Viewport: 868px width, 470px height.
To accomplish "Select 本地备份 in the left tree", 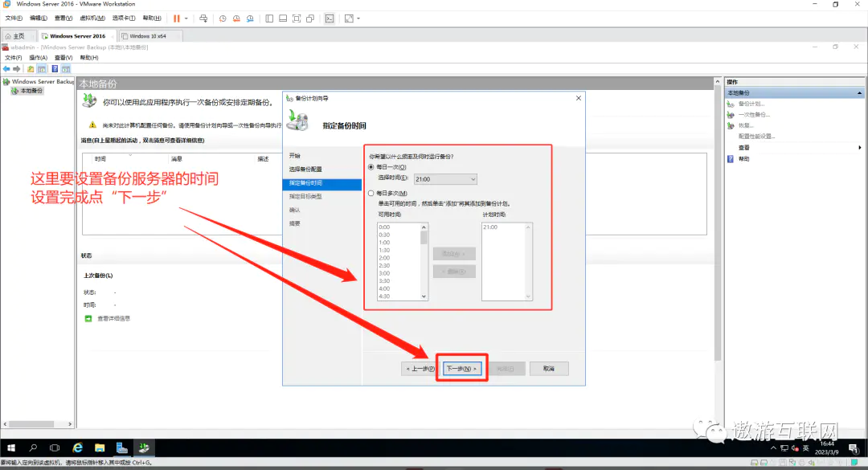I will [x=32, y=91].
